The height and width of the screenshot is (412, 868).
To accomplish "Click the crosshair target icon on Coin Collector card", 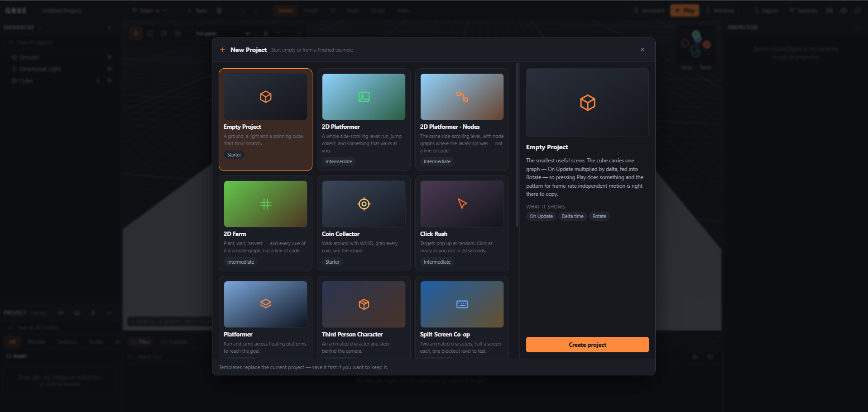I will pos(364,204).
